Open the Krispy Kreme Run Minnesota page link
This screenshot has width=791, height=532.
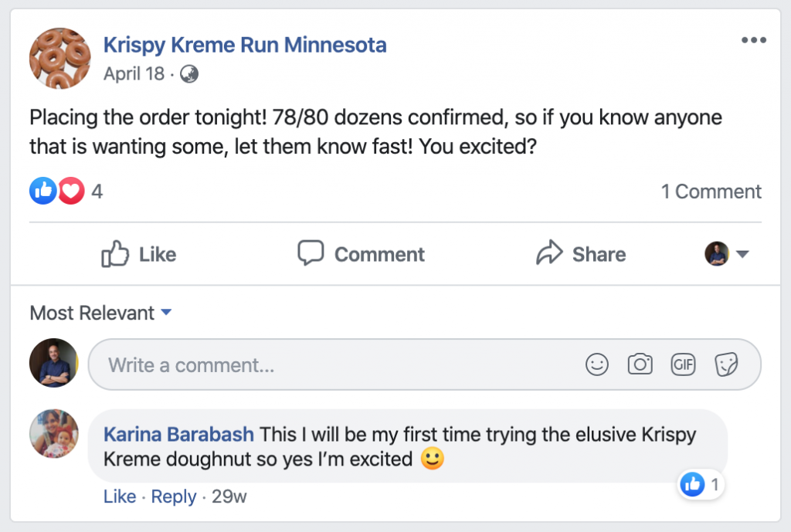245,46
